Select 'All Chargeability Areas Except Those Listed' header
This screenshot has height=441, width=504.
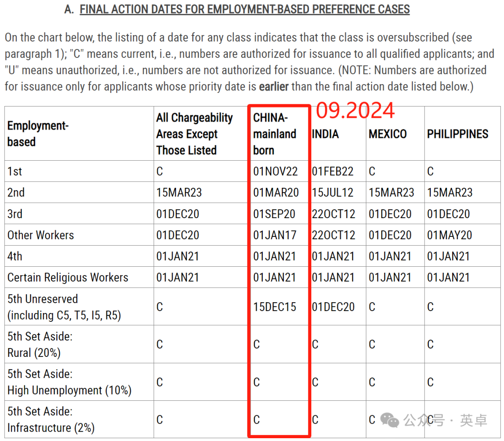(x=195, y=134)
